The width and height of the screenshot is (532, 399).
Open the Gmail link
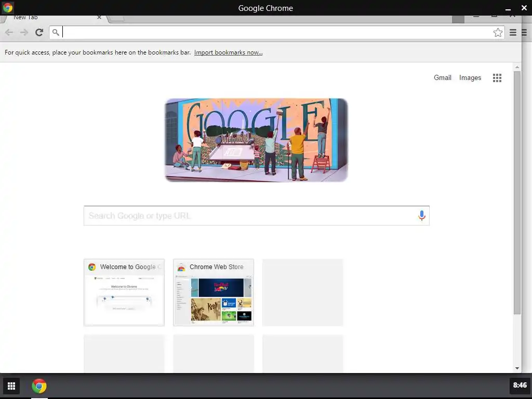tap(443, 78)
